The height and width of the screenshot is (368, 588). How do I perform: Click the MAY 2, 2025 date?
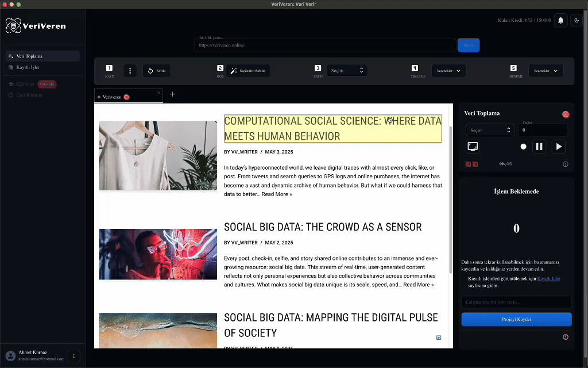click(279, 243)
